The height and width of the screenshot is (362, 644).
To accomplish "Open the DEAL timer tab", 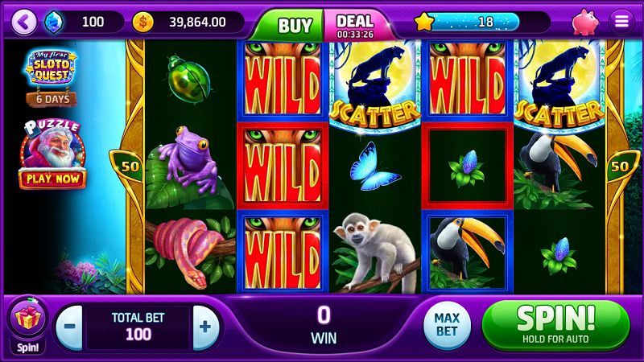I will pos(355,26).
